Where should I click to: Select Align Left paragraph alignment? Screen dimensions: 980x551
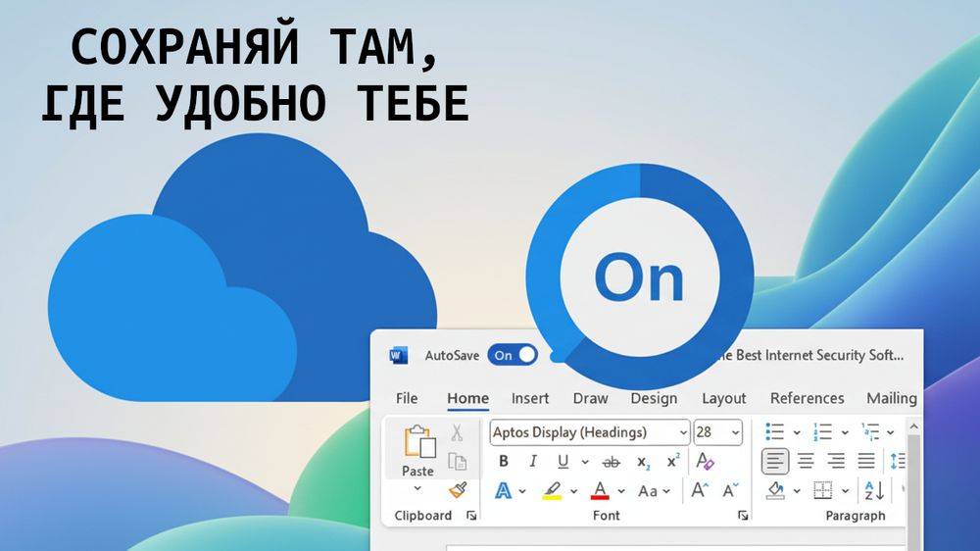click(775, 462)
